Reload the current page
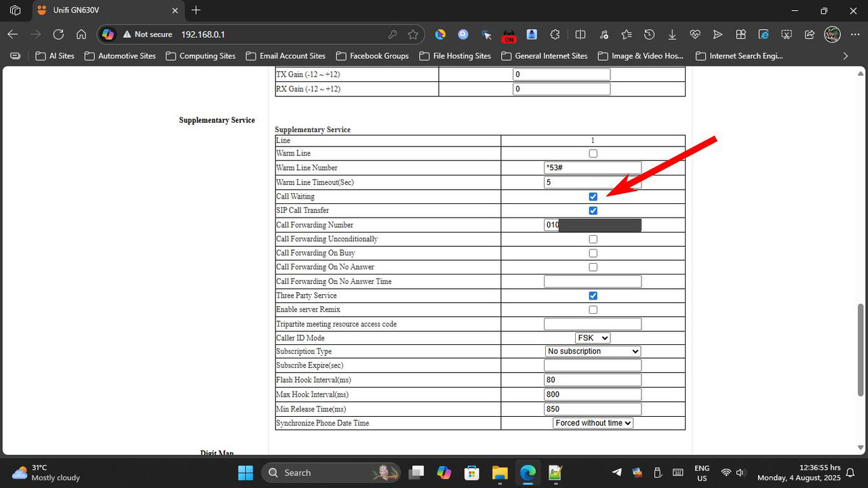The image size is (868, 488). click(x=58, y=35)
